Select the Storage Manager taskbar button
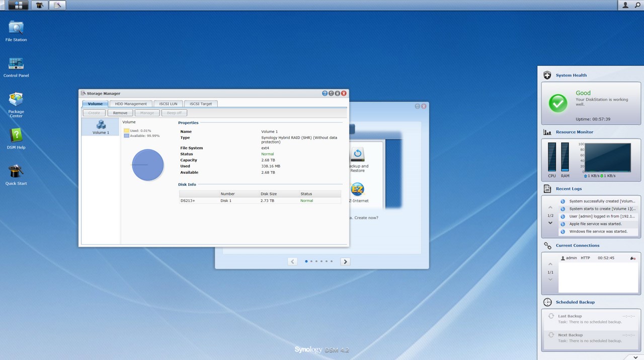This screenshot has width=644, height=360. point(57,5)
